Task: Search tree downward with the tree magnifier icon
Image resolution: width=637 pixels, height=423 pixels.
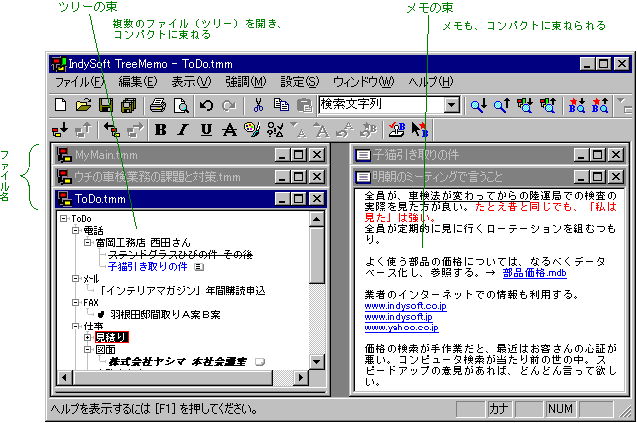Action: coord(524,105)
